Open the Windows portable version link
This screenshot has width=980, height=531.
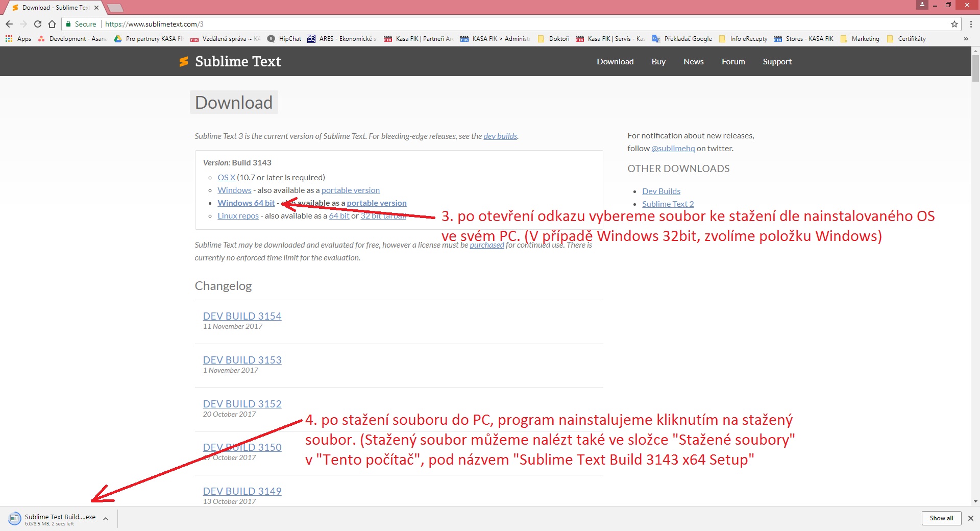click(351, 190)
